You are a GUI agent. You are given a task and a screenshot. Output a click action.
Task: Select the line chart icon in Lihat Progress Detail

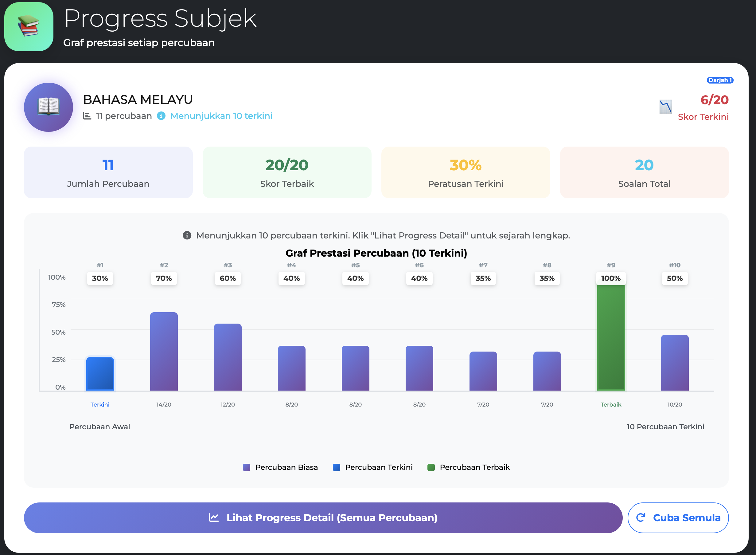213,518
